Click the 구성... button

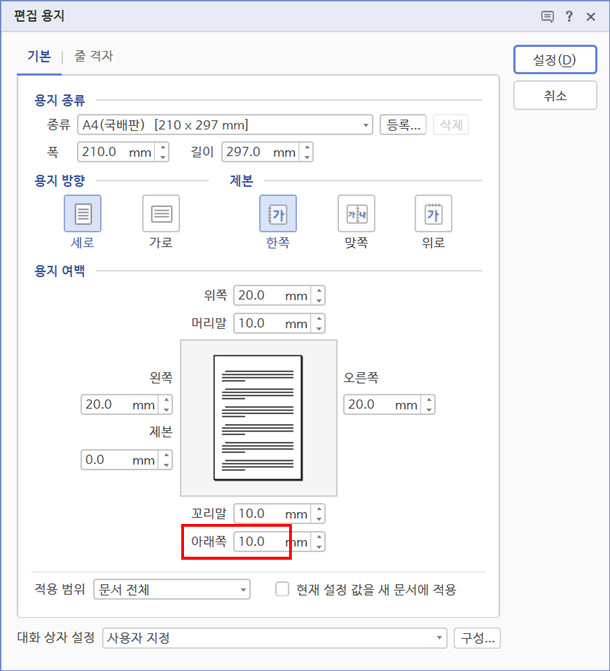(x=477, y=638)
